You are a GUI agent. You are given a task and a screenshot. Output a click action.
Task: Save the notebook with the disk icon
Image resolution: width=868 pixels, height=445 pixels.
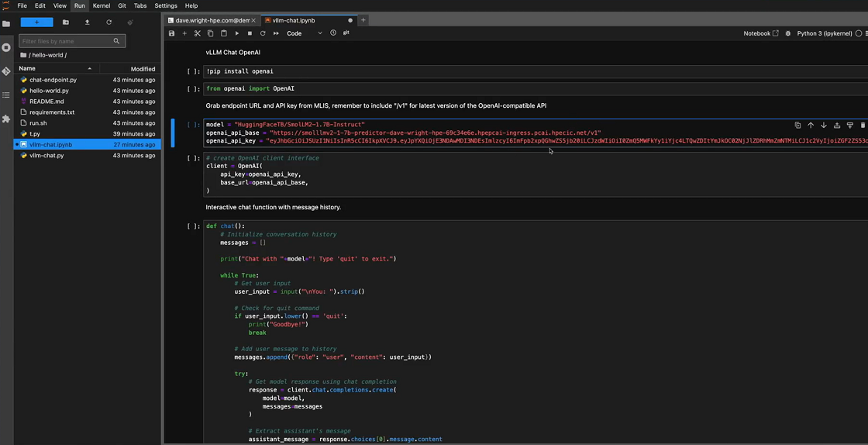[x=171, y=33]
